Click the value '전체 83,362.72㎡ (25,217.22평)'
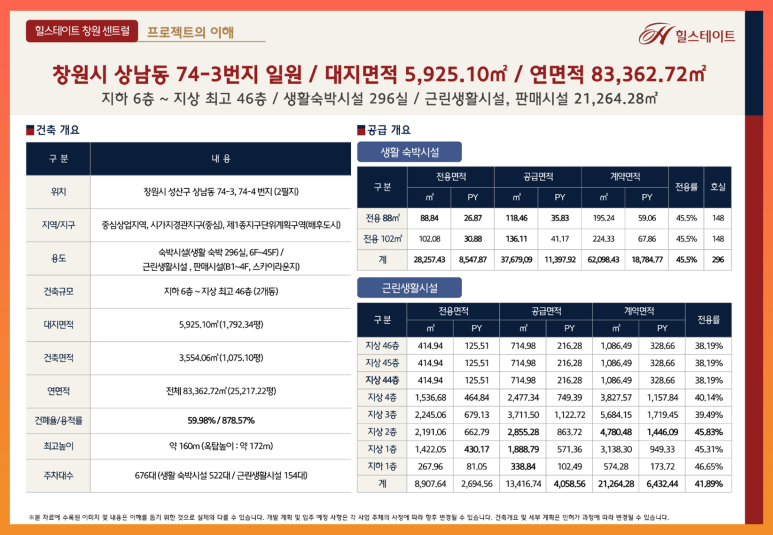 pyautogui.click(x=220, y=391)
